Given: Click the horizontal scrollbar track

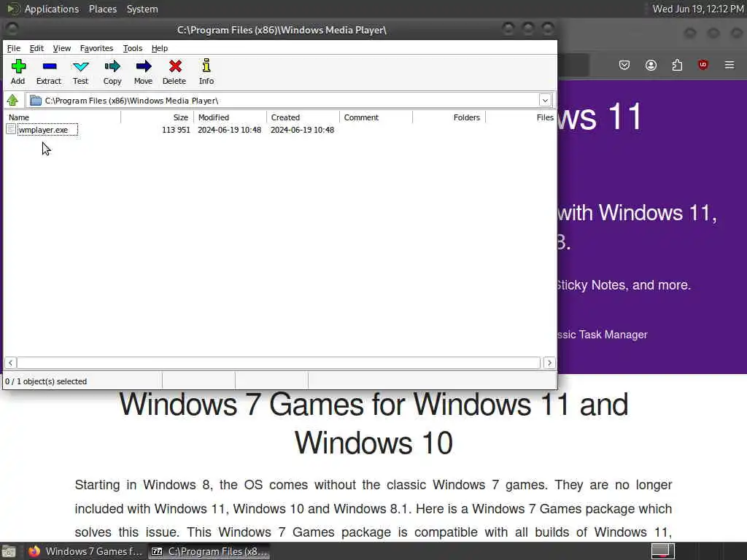Looking at the screenshot, I should [x=279, y=363].
